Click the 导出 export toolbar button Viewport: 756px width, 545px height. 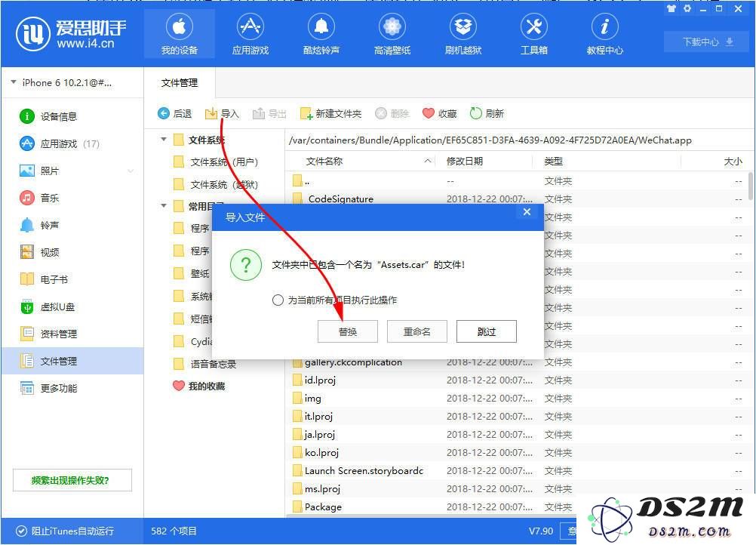point(269,113)
